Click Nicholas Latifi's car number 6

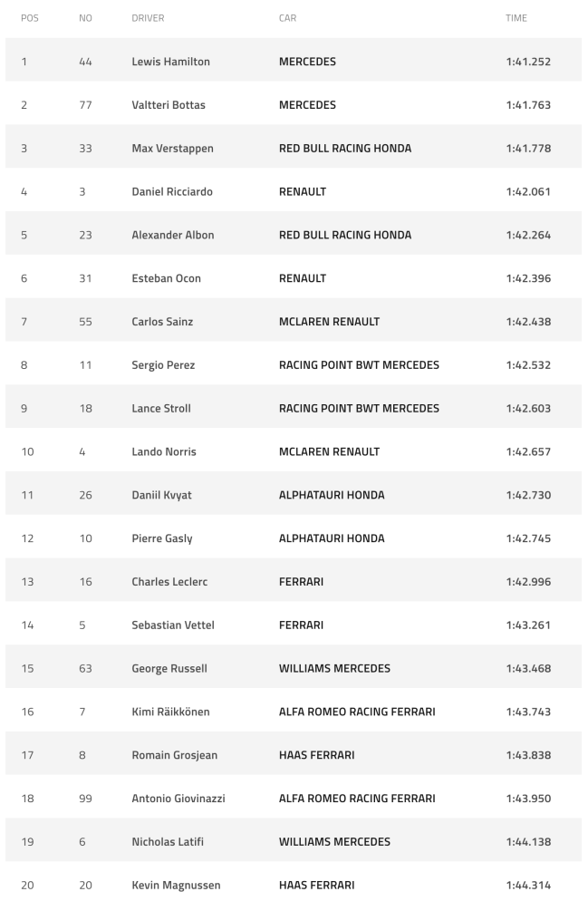tap(82, 842)
